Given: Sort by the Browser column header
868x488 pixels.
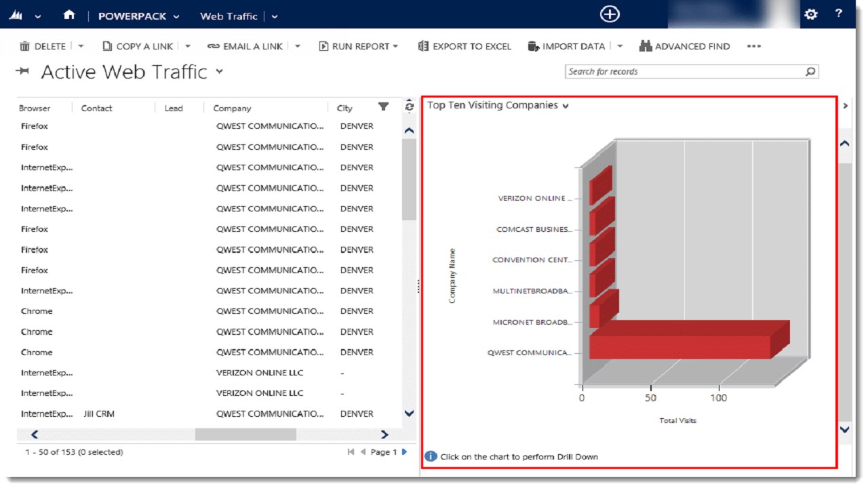Looking at the screenshot, I should [x=35, y=108].
